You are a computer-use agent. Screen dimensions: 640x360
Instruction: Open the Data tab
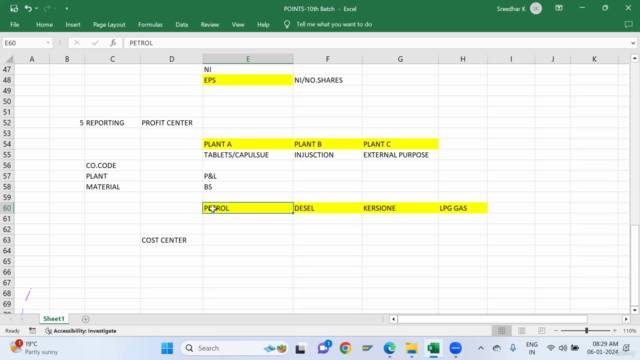[182, 24]
